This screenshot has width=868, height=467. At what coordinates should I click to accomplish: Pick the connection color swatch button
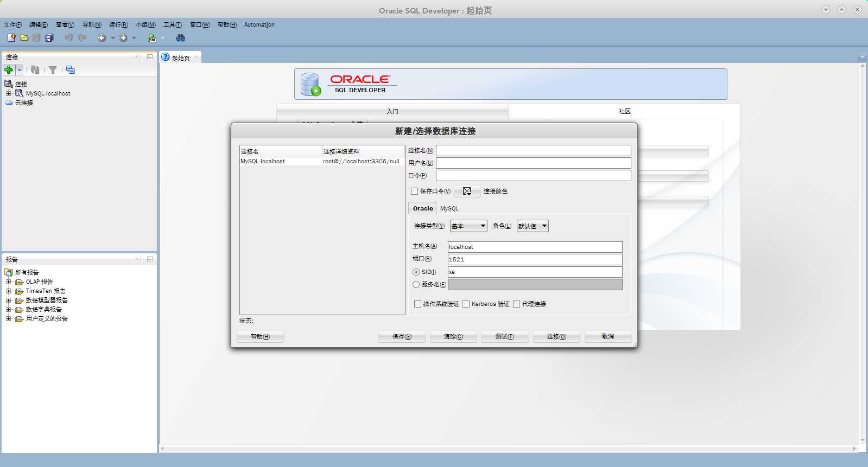click(x=467, y=191)
